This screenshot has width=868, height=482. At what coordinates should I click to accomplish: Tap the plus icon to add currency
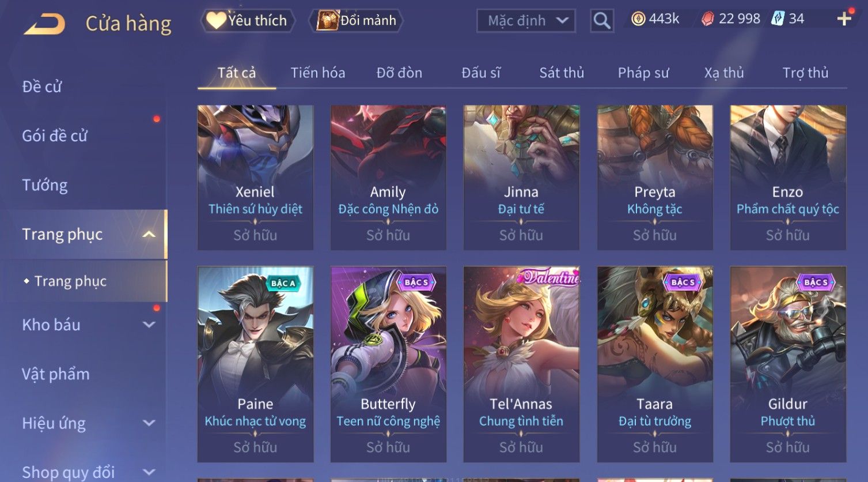pyautogui.click(x=844, y=19)
